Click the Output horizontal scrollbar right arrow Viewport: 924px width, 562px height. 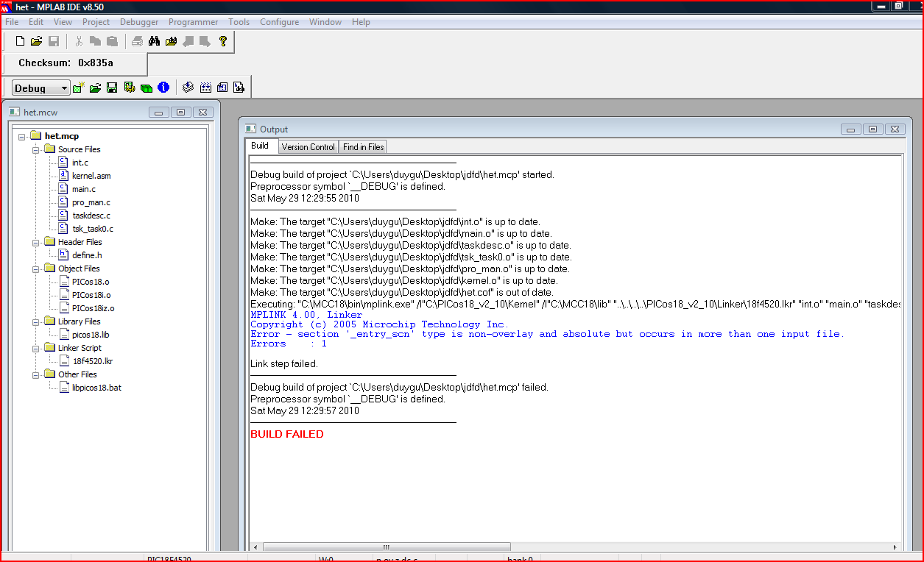(895, 547)
